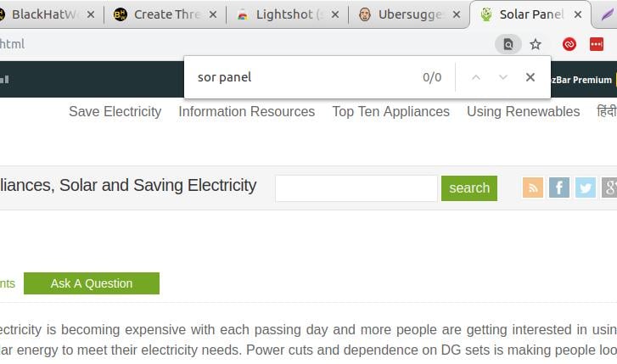Image resolution: width=617 pixels, height=364 pixels.
Task: Open the red Acrobat extension icon
Action: [569, 44]
